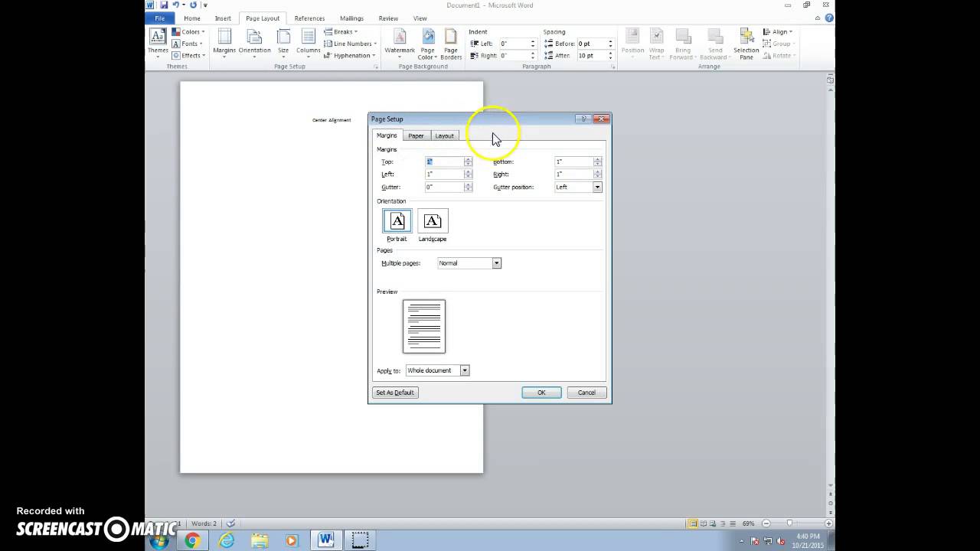Open theme Effects menu
This screenshot has height=551, width=980.
(x=188, y=55)
